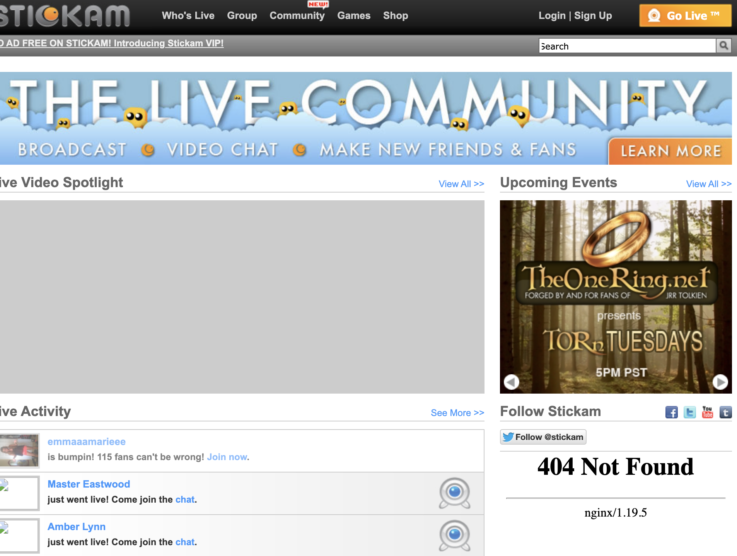
Task: Open the Sign Up link
Action: pos(593,16)
